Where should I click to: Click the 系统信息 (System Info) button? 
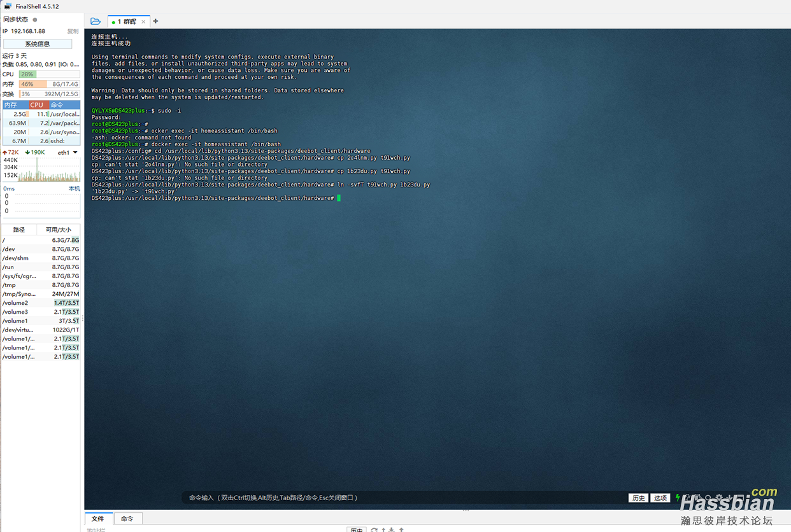pos(38,44)
